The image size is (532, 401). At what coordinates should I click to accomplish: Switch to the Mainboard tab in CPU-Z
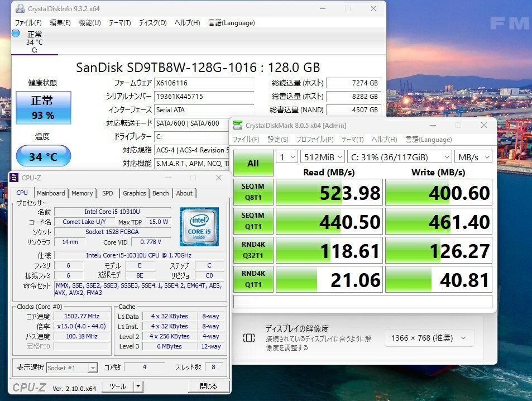(x=51, y=193)
